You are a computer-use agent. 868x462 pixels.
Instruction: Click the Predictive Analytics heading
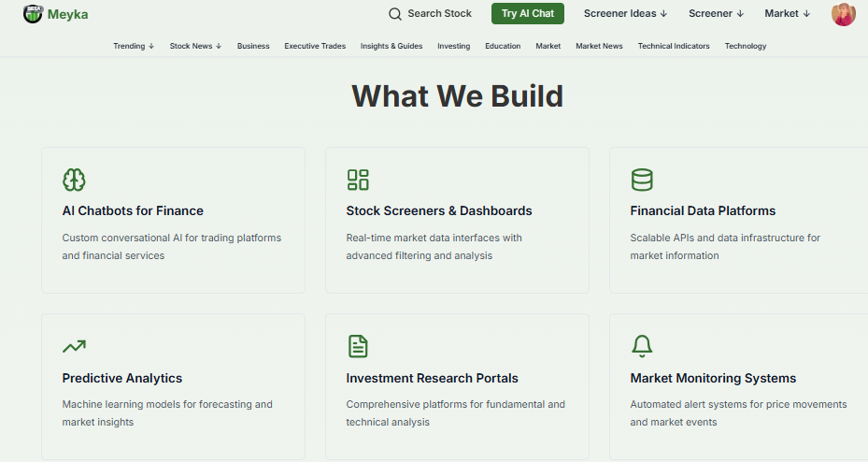121,379
